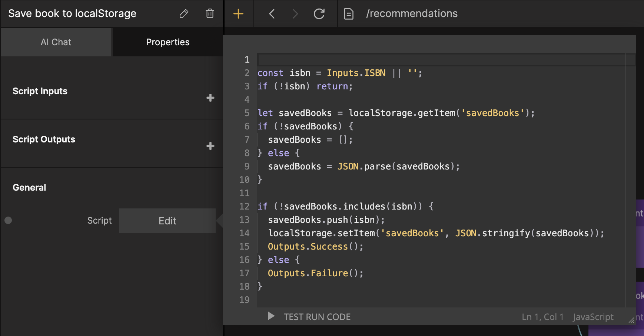Add a new Script Input
This screenshot has width=644, height=336.
pos(210,98)
